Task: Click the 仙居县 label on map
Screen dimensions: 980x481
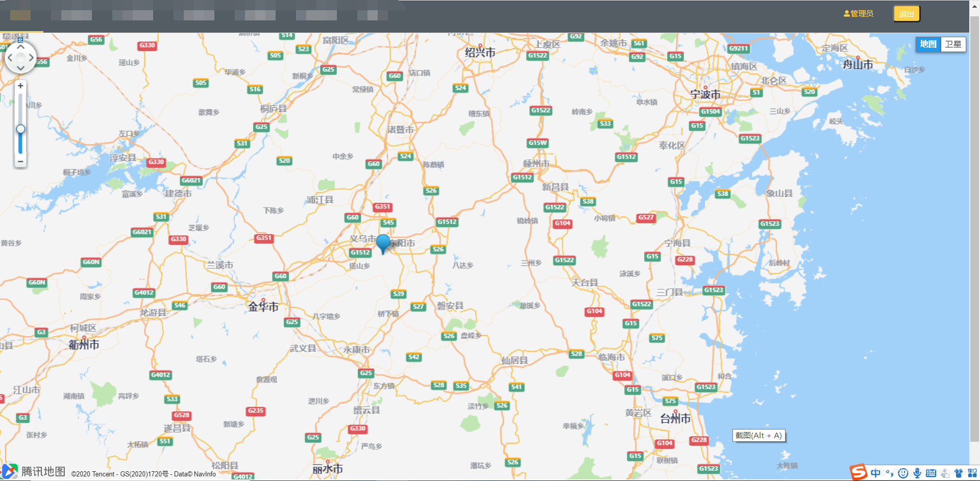Action: point(514,360)
